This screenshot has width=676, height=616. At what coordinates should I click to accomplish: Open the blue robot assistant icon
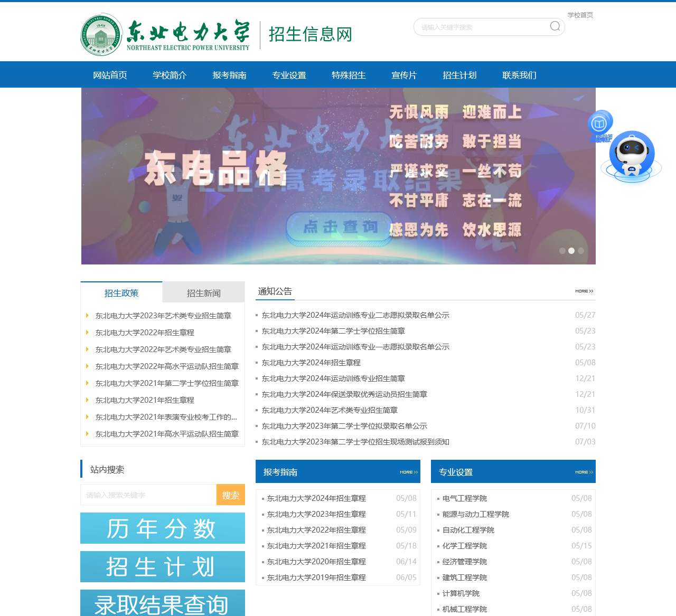click(632, 155)
